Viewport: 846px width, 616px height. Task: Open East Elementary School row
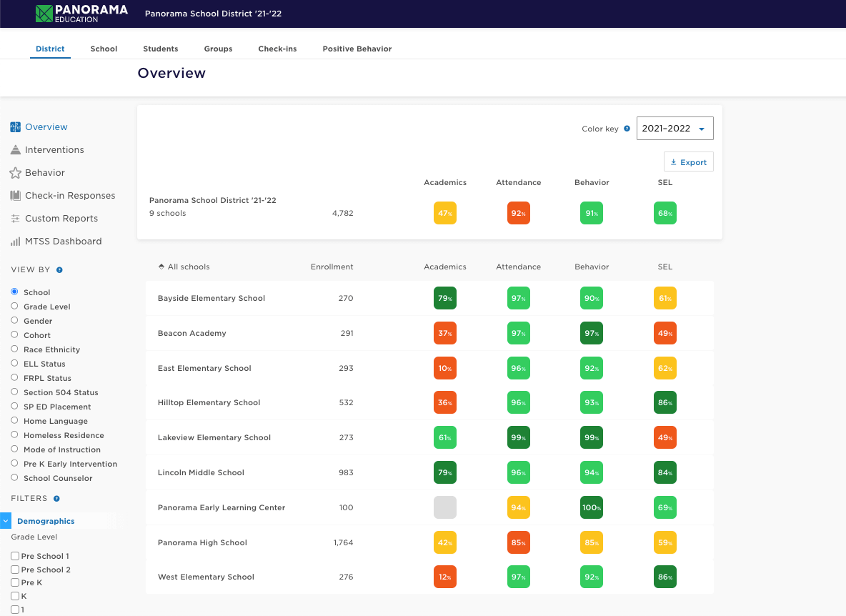point(429,369)
